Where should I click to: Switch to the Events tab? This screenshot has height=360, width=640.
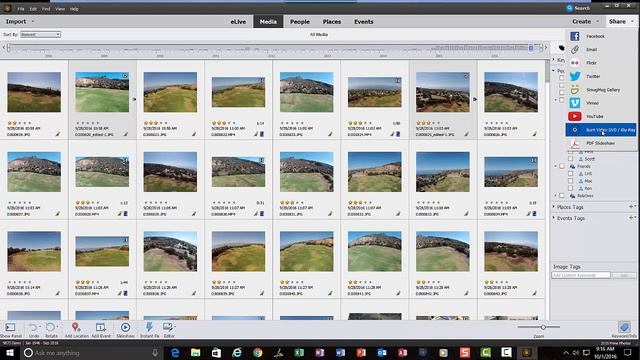pyautogui.click(x=363, y=22)
